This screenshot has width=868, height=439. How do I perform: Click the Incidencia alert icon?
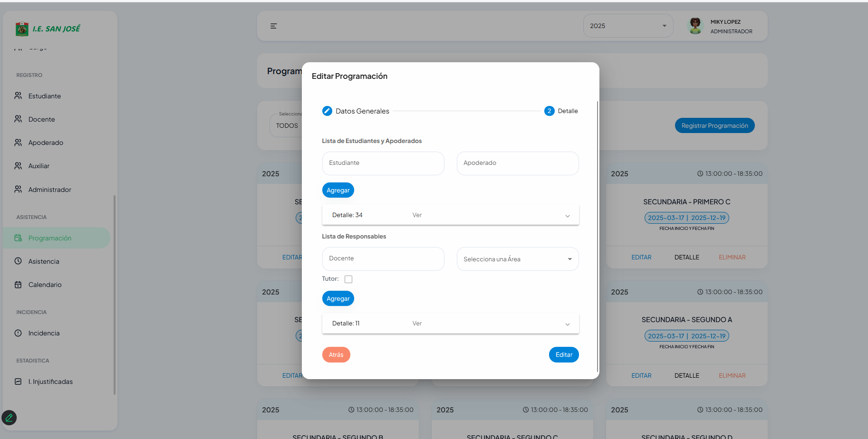click(18, 333)
